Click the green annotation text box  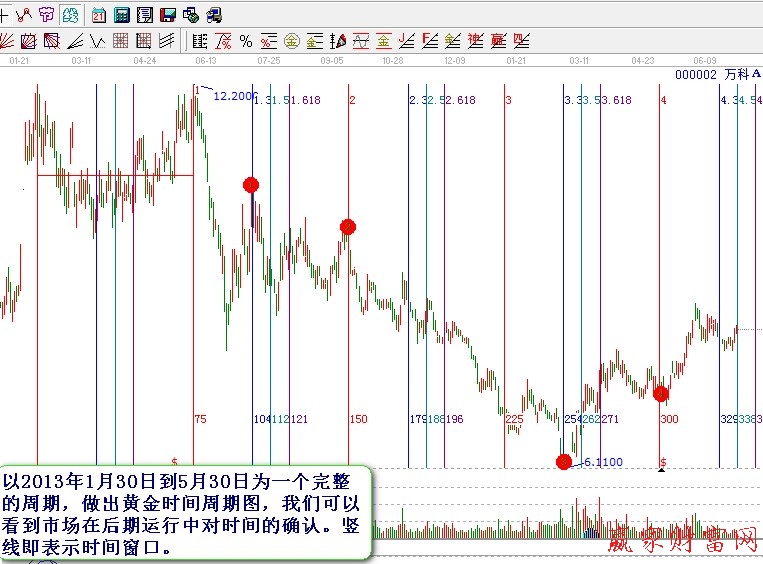[185, 512]
